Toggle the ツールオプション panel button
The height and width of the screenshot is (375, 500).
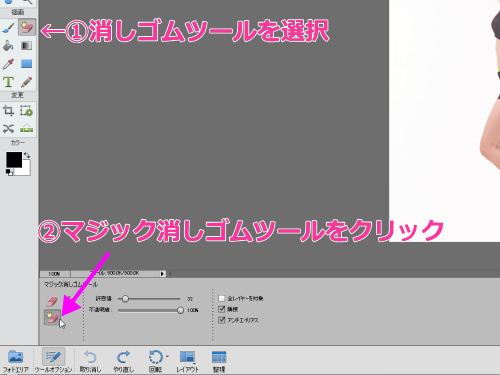53,361
